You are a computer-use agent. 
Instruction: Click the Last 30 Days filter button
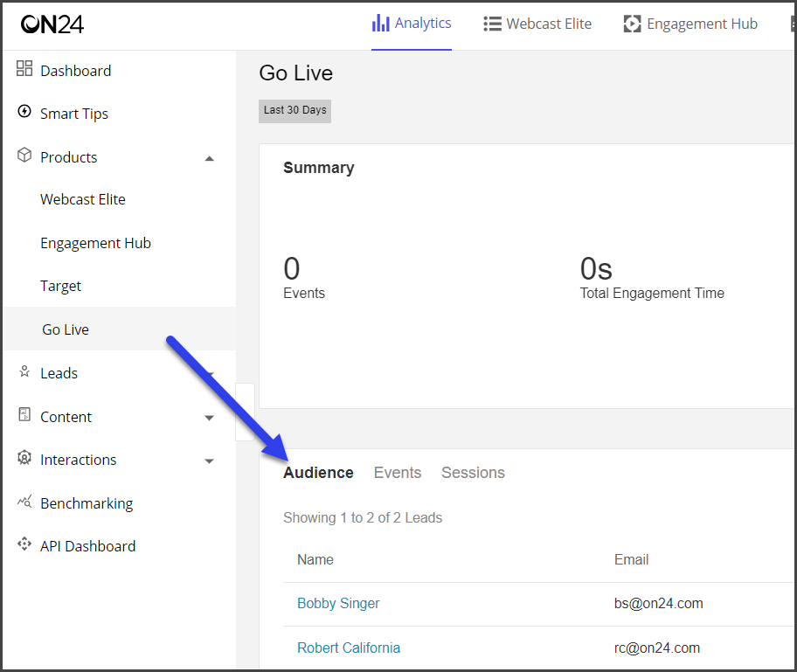coord(295,111)
